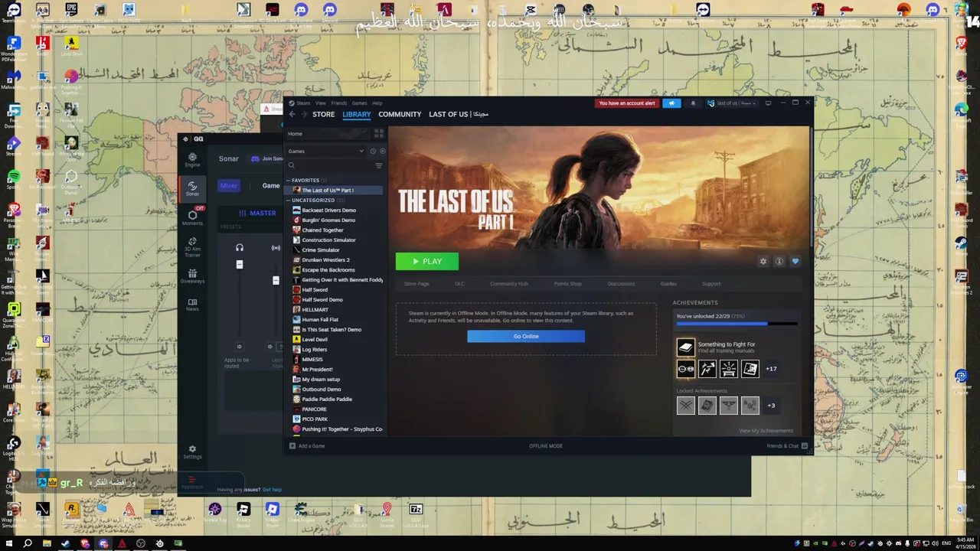Screen dimensions: 980x551
Task: Open Engine in the GG sidebar
Action: 192,159
